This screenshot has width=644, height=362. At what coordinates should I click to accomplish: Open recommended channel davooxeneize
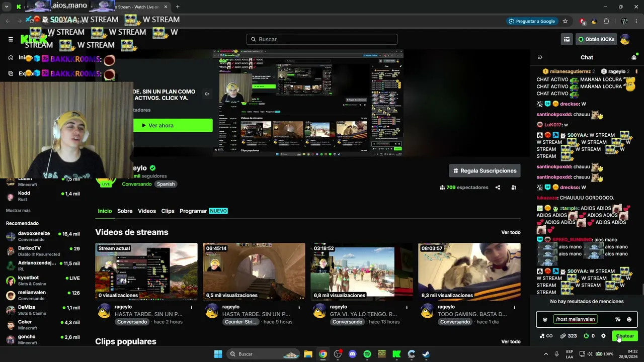click(43, 236)
